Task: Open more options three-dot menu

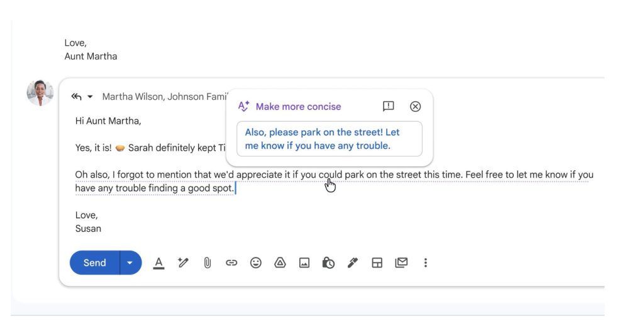Action: coord(425,263)
